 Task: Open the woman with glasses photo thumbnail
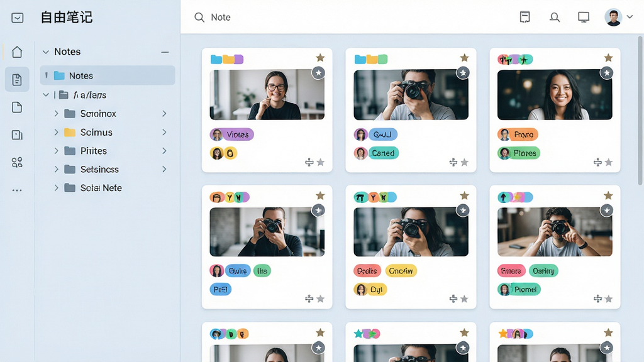267,94
